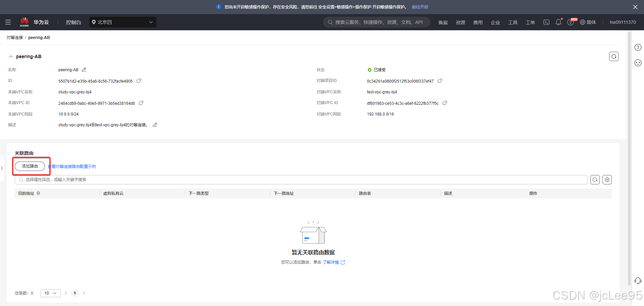The image size is (644, 306).
Task: Click the Huawei Cloud logo
Action: coord(34,22)
